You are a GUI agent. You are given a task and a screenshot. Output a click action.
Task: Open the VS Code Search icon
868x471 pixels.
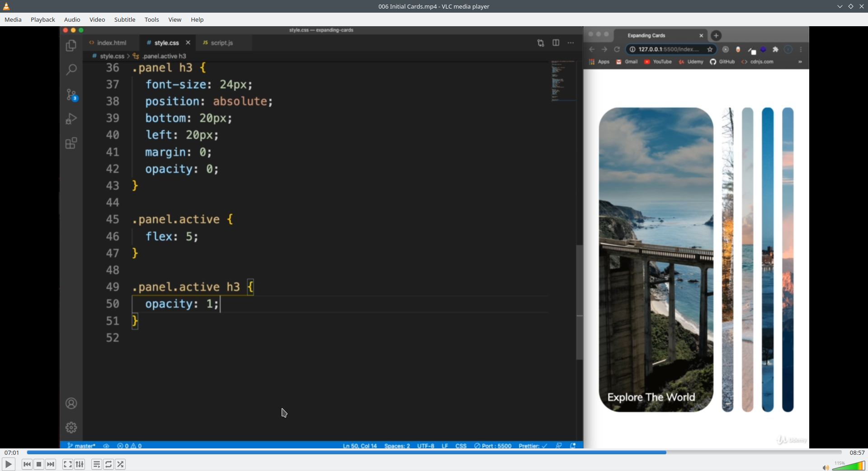[71, 70]
